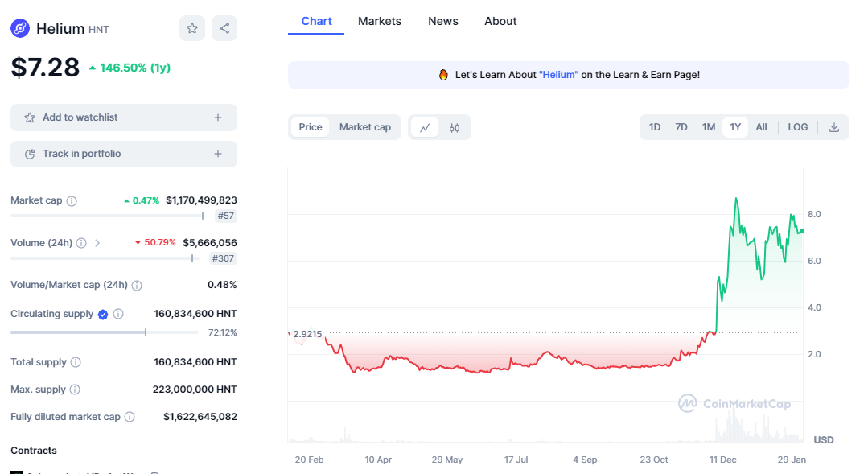Click the pie icon beside Track in portfolio

[30, 154]
